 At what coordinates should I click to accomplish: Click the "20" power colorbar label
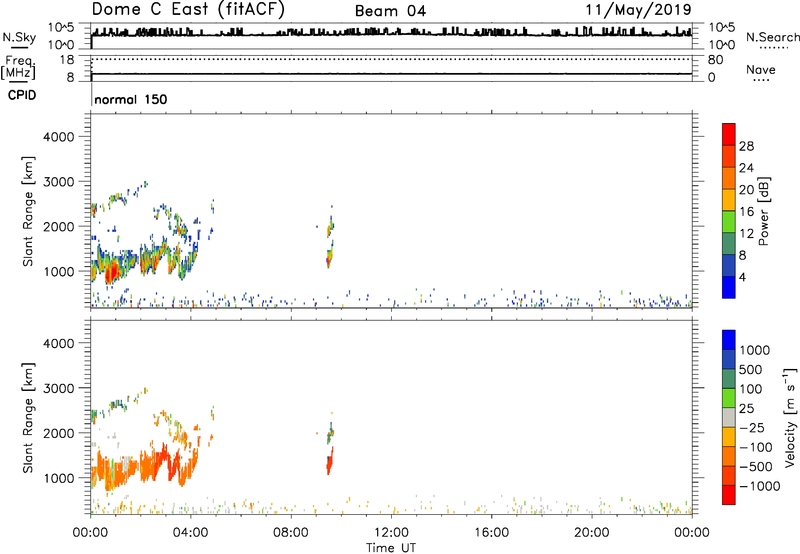click(x=746, y=190)
